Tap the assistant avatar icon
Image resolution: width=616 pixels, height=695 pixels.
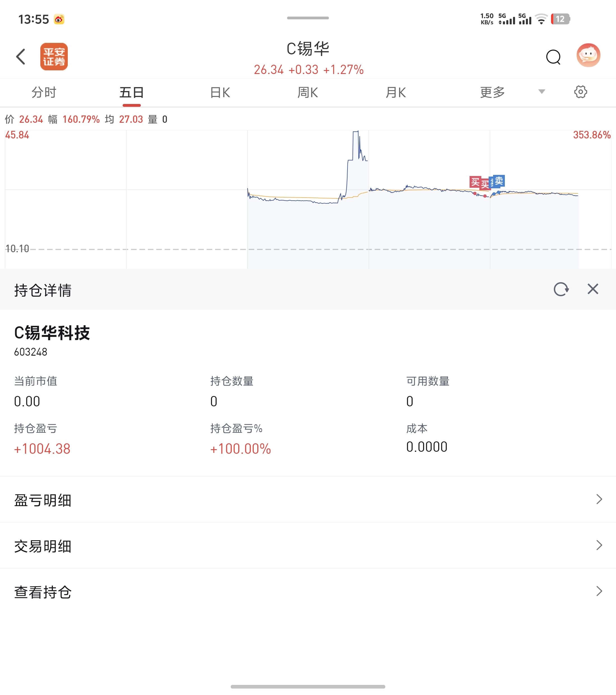(589, 55)
